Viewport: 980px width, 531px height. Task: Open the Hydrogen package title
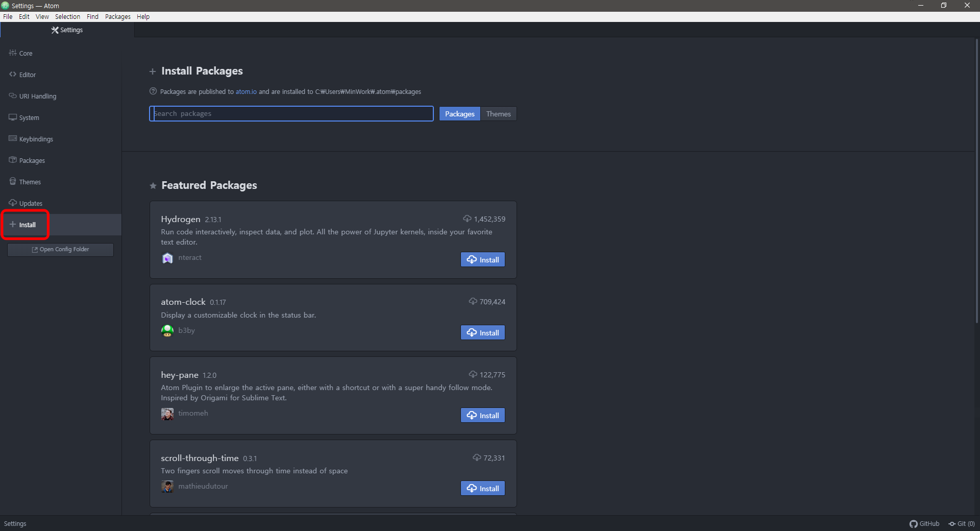point(181,219)
